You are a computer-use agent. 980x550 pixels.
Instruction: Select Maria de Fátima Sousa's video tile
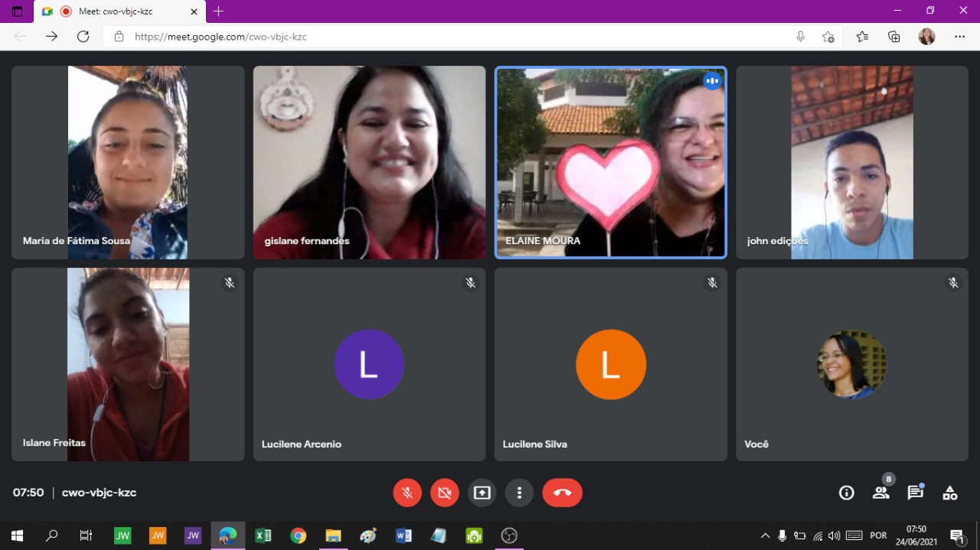coord(128,162)
